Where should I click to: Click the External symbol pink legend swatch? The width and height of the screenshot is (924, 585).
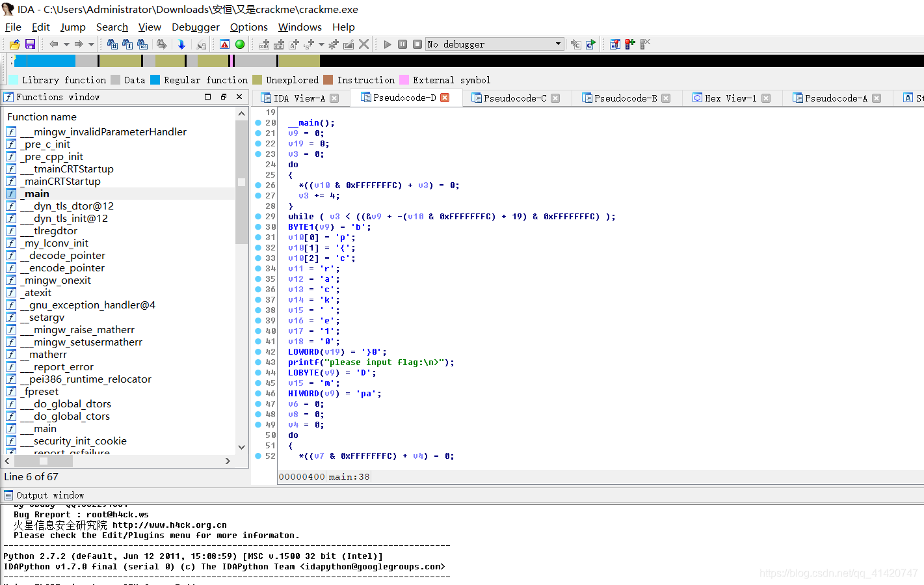click(x=404, y=80)
